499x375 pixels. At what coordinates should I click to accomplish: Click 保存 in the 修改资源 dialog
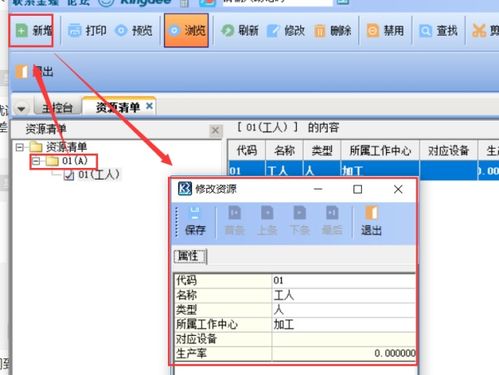(195, 221)
